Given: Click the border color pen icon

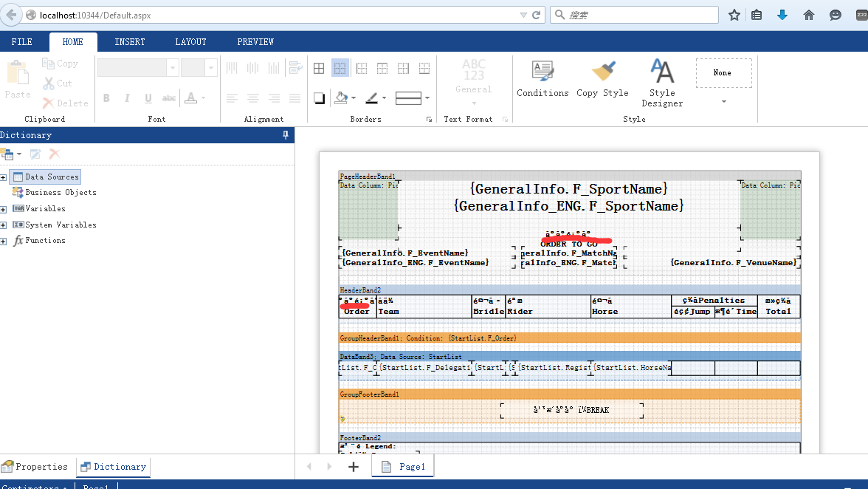Looking at the screenshot, I should coord(372,98).
